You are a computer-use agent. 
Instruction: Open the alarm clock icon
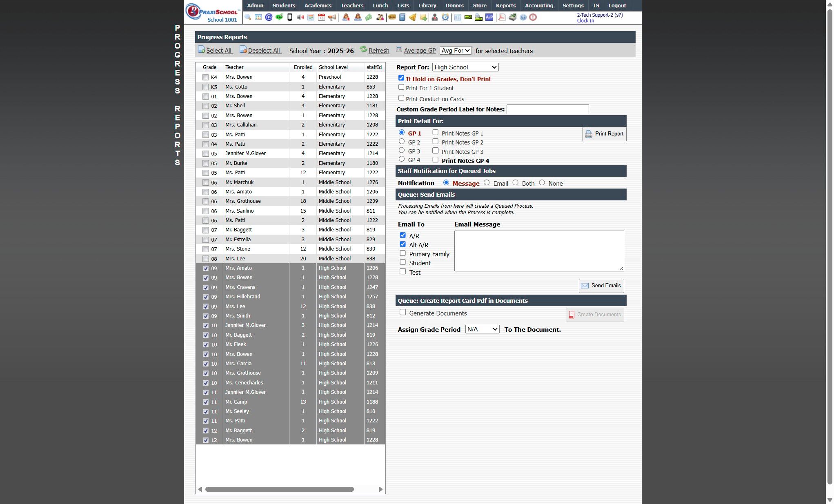tap(445, 17)
